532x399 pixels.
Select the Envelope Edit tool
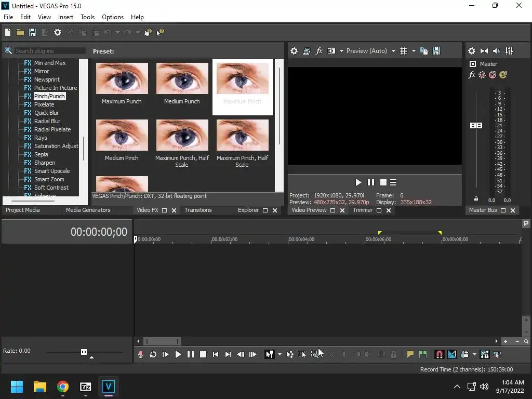[x=290, y=354]
